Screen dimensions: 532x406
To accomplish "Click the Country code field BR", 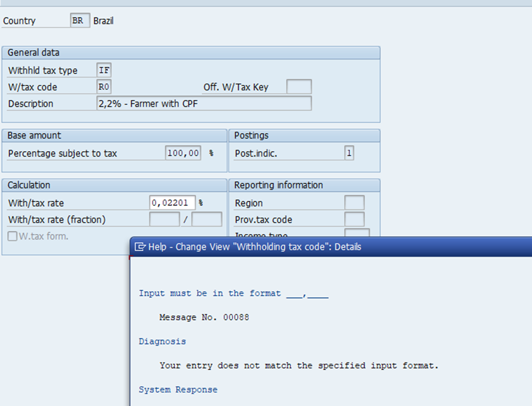I will (80, 20).
